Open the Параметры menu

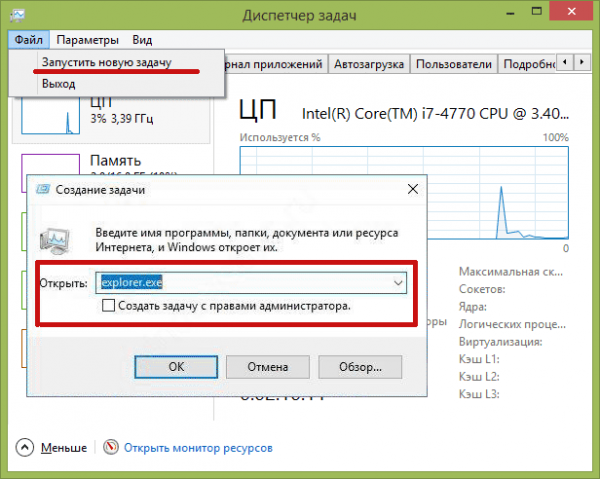[87, 40]
